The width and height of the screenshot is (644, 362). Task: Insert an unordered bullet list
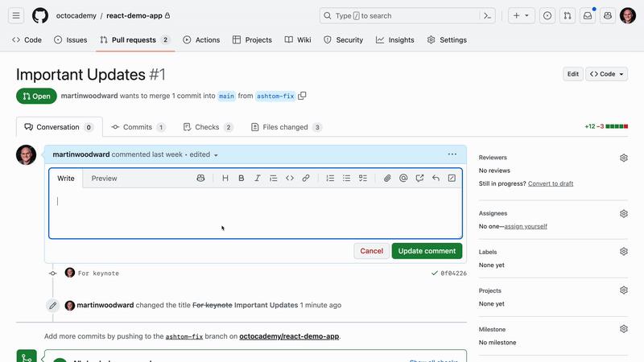point(347,178)
